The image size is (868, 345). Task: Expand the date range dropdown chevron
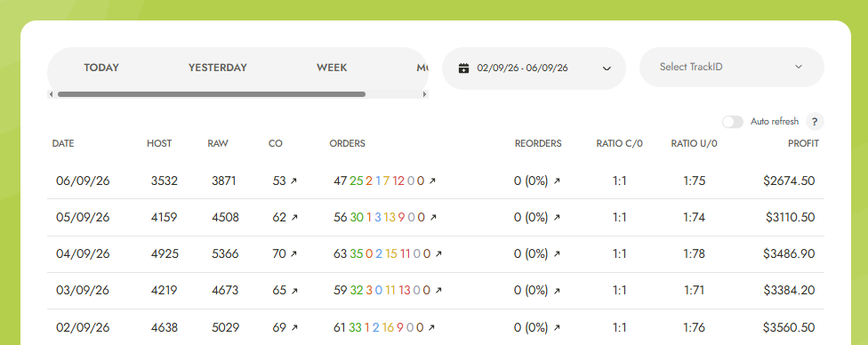coord(607,68)
